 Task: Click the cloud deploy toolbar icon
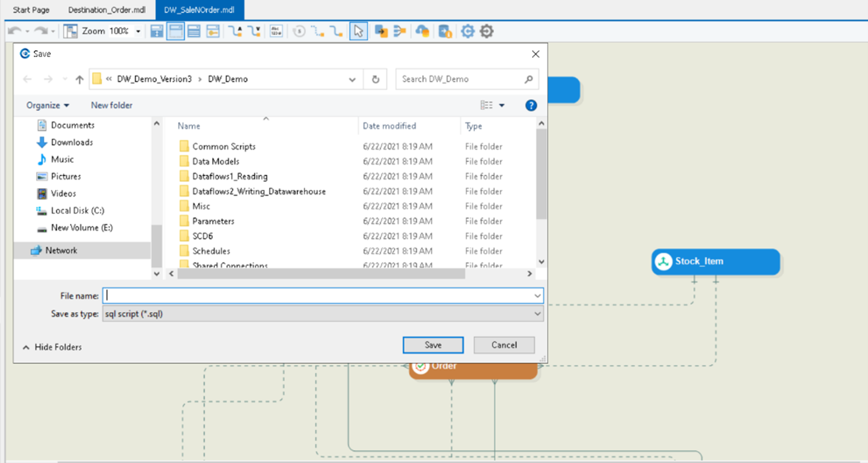422,31
